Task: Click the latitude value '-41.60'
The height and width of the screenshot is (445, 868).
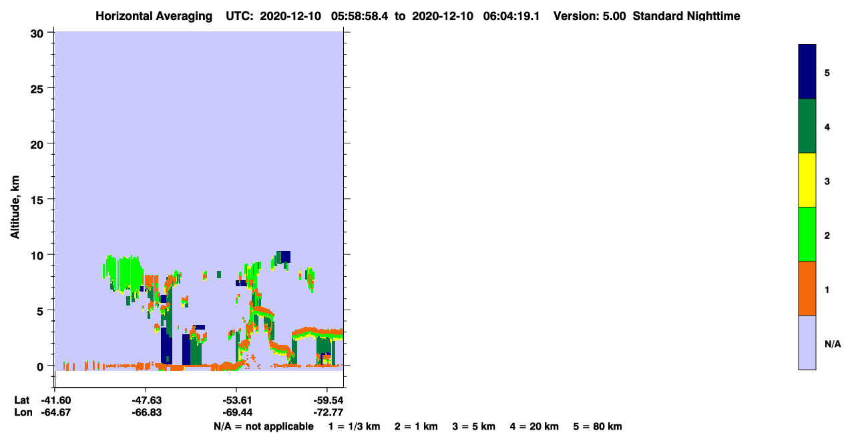Action: coord(55,400)
